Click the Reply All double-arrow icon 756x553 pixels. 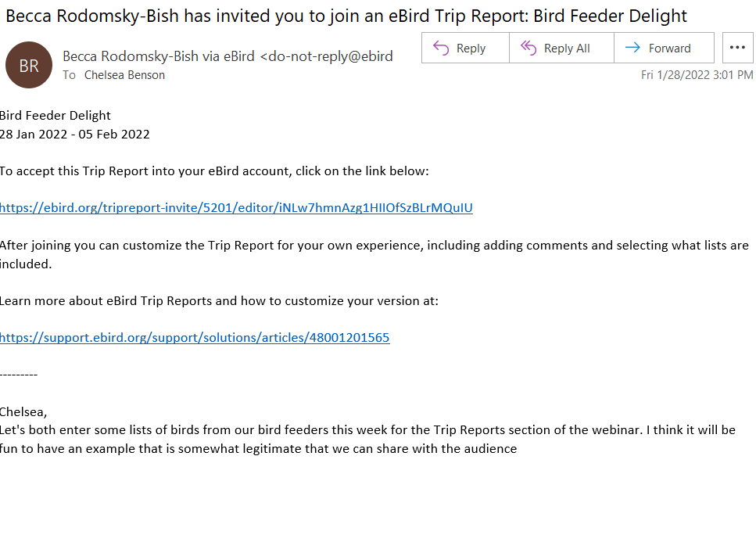tap(528, 48)
